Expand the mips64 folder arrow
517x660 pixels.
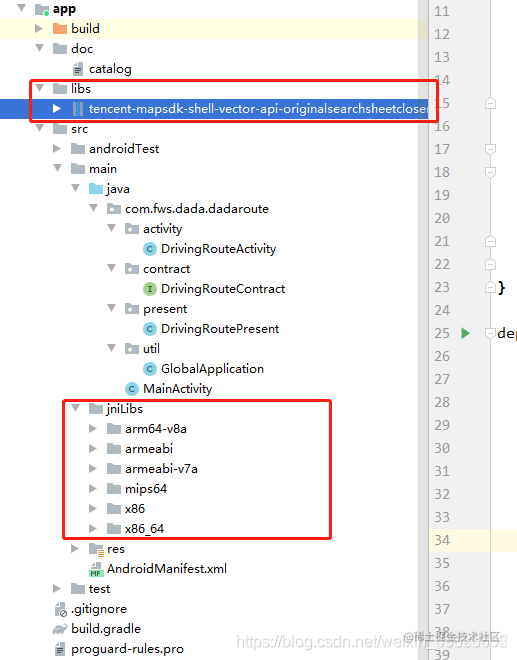tap(93, 489)
